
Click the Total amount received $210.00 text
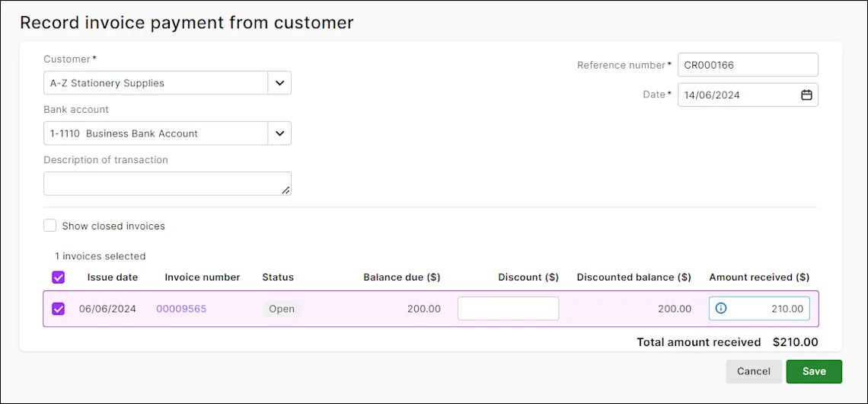(727, 342)
